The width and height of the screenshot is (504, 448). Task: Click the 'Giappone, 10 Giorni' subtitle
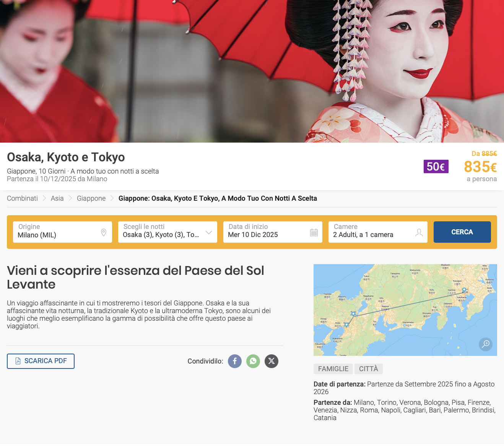tap(83, 171)
